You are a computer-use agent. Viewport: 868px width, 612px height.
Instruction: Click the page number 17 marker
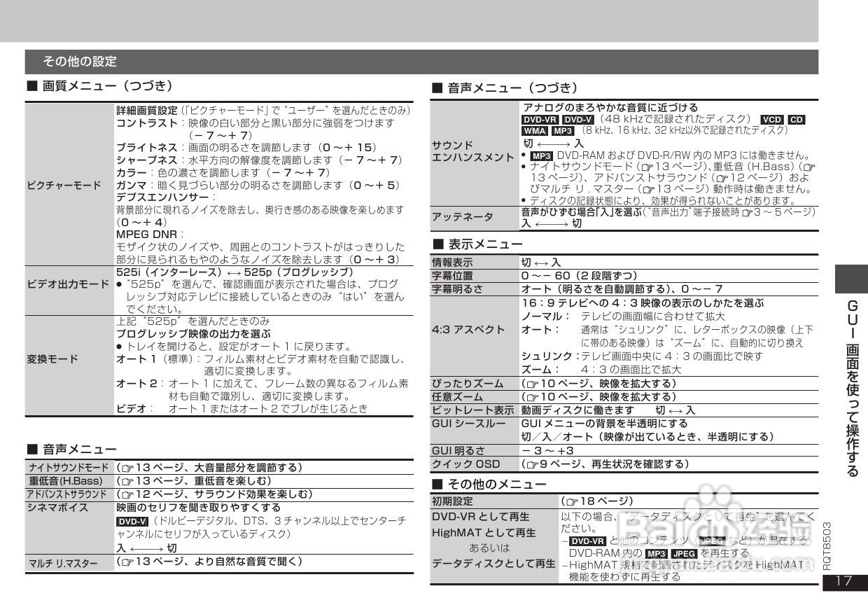click(845, 582)
